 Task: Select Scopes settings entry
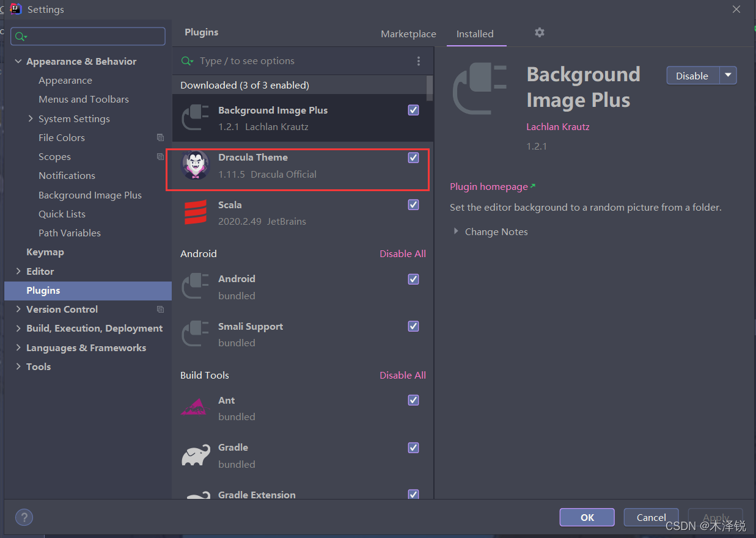54,156
